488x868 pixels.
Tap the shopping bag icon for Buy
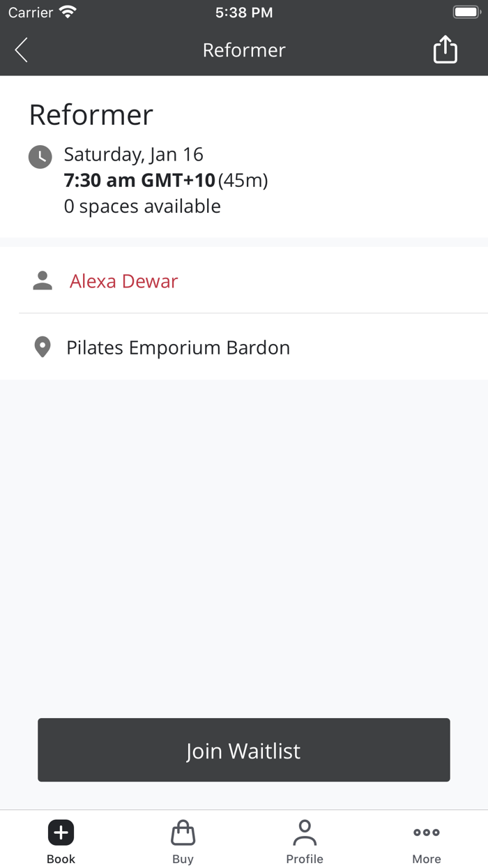pyautogui.click(x=183, y=832)
